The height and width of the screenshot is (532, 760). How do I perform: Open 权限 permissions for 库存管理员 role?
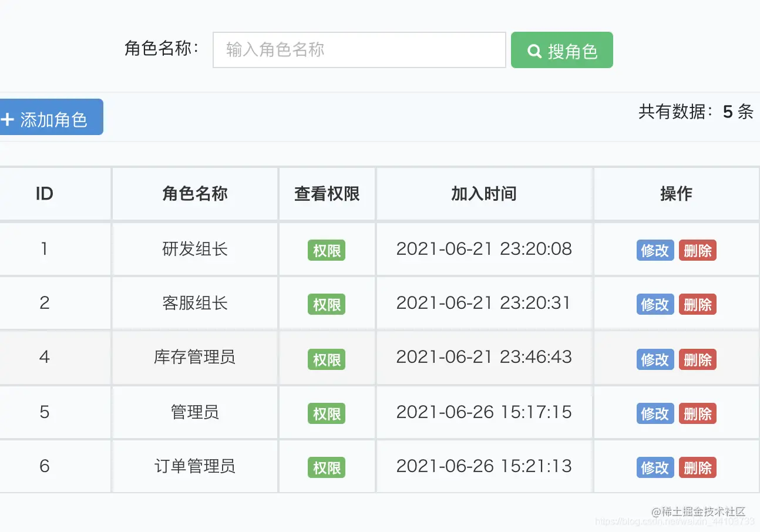[327, 359]
